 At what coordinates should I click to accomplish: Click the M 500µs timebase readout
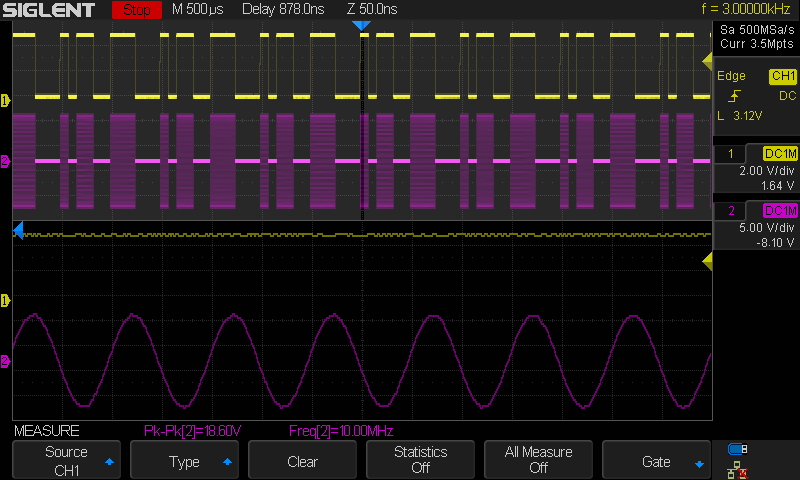coord(200,10)
